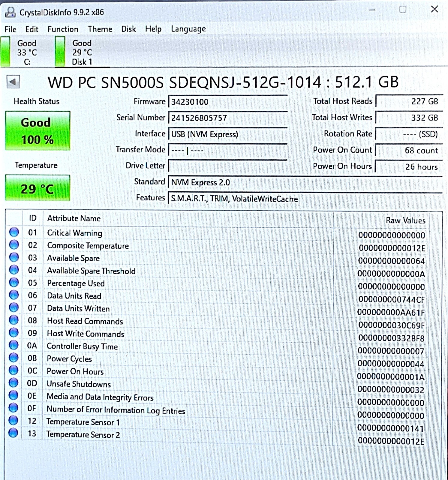448x480 pixels.
Task: Open the Help menu
Action: pos(153,29)
